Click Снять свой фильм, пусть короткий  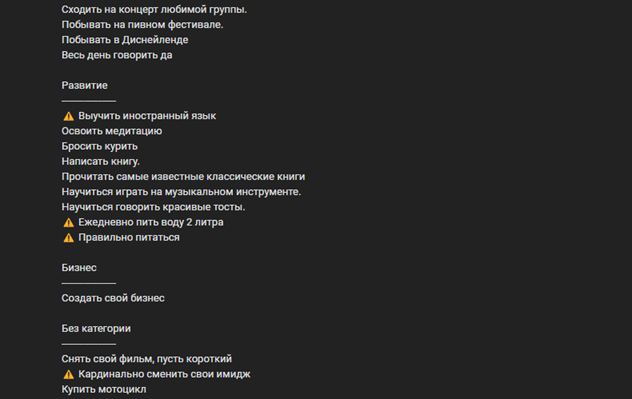(147, 359)
